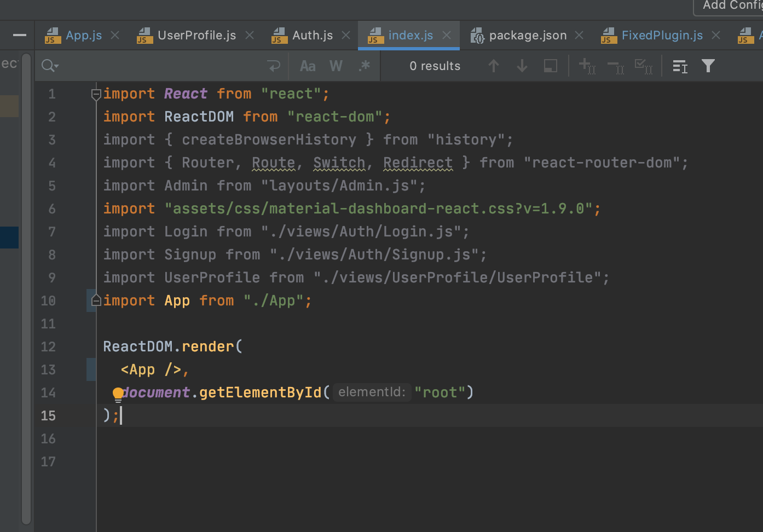Add selection for next occurrence icon
The width and height of the screenshot is (763, 532).
coord(587,66)
